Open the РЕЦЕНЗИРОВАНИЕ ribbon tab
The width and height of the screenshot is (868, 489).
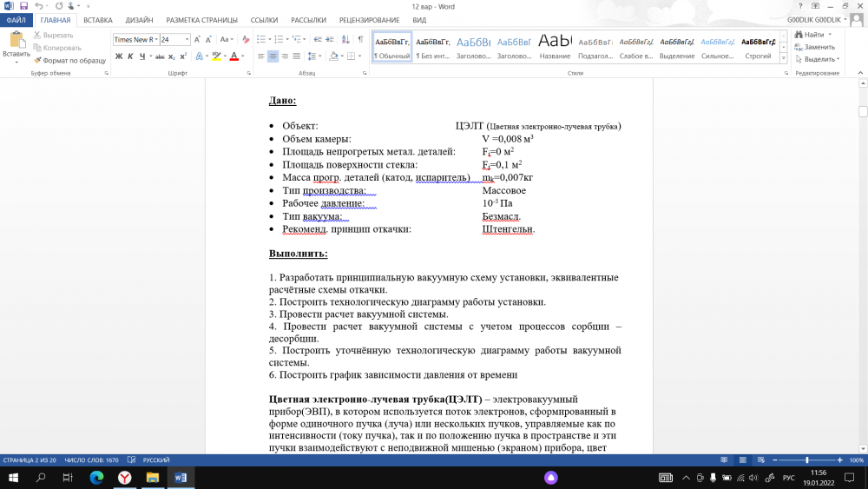point(370,20)
